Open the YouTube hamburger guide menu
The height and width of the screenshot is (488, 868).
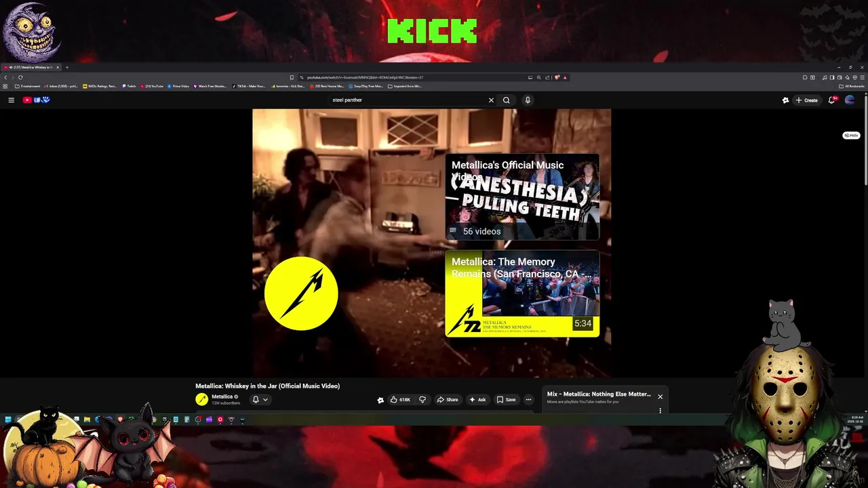click(x=11, y=100)
